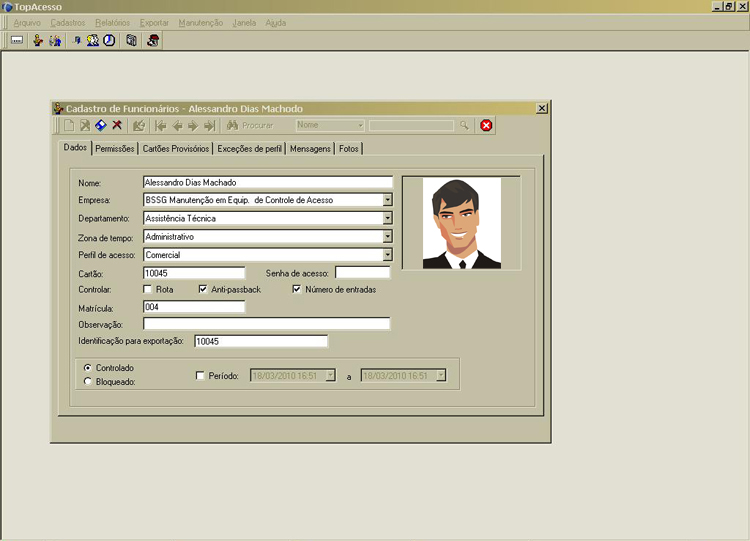Image resolution: width=750 pixels, height=541 pixels.
Task: Expand the Empresa dropdown
Action: point(387,200)
